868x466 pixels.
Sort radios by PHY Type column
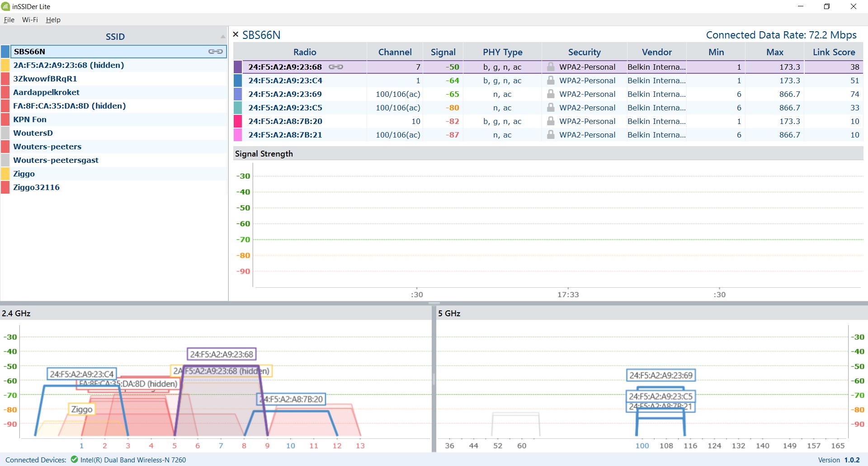tap(502, 52)
